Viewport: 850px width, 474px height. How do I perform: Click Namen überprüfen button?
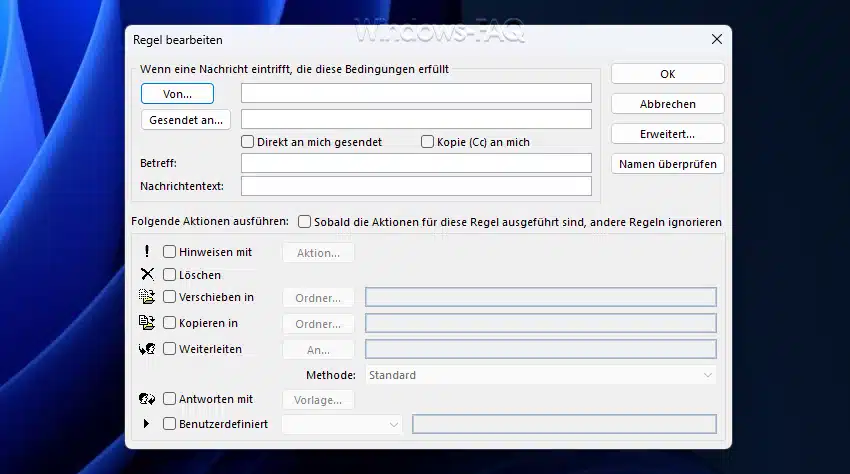coord(668,164)
